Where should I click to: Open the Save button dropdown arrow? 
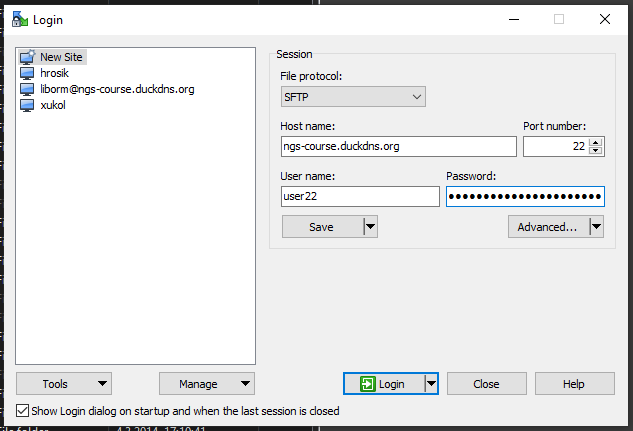[x=371, y=227]
